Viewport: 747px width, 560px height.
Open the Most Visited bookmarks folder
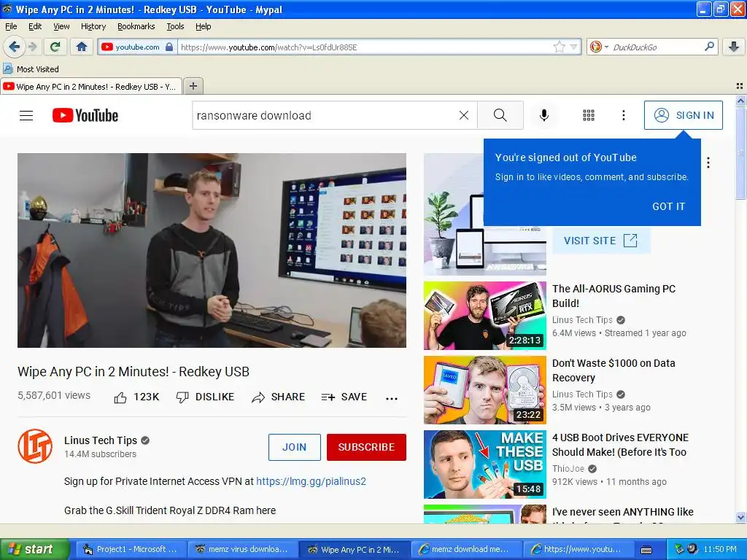coord(31,69)
